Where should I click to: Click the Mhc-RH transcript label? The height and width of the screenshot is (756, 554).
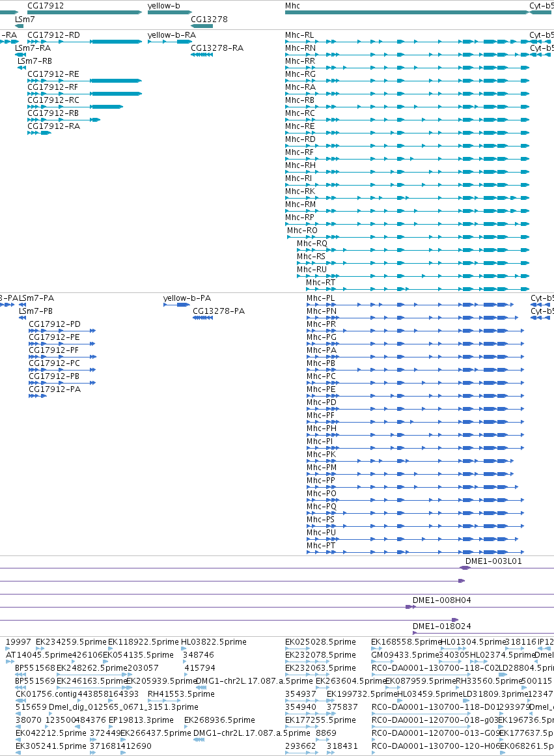[300, 165]
